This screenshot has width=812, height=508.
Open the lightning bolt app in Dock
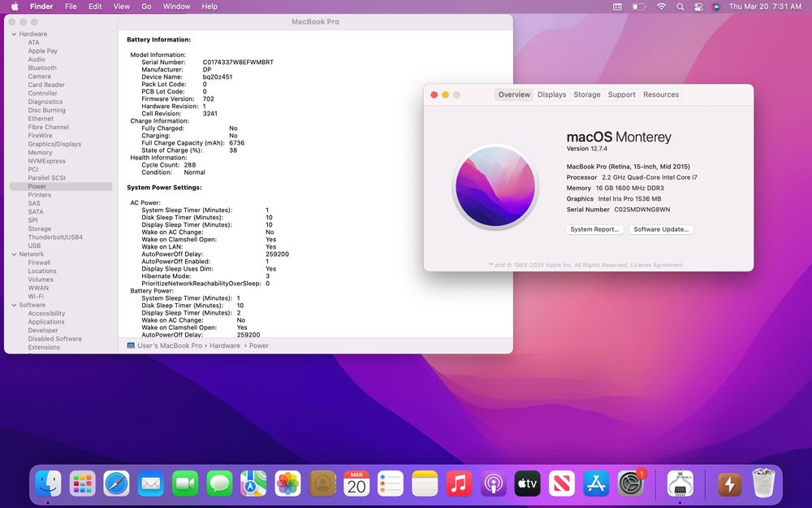coord(730,484)
